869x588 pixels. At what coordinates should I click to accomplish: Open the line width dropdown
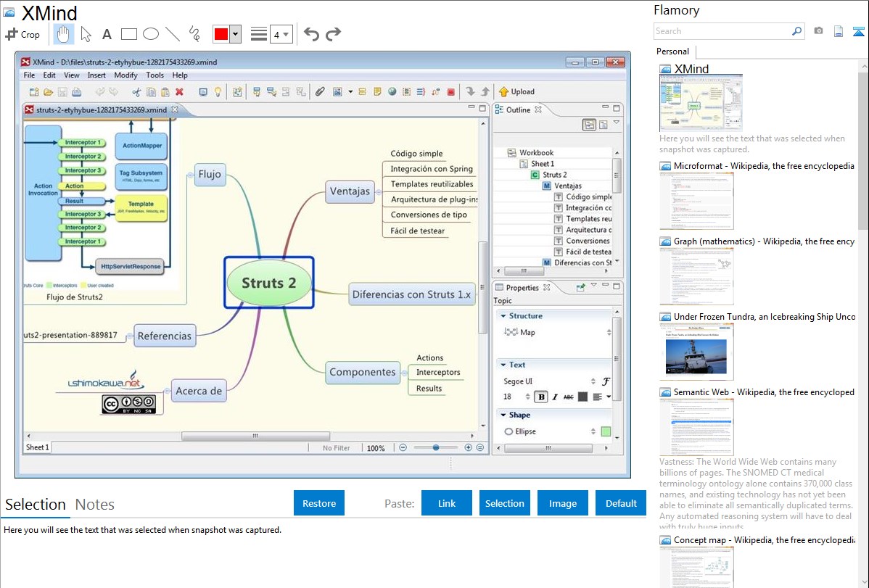coord(281,34)
